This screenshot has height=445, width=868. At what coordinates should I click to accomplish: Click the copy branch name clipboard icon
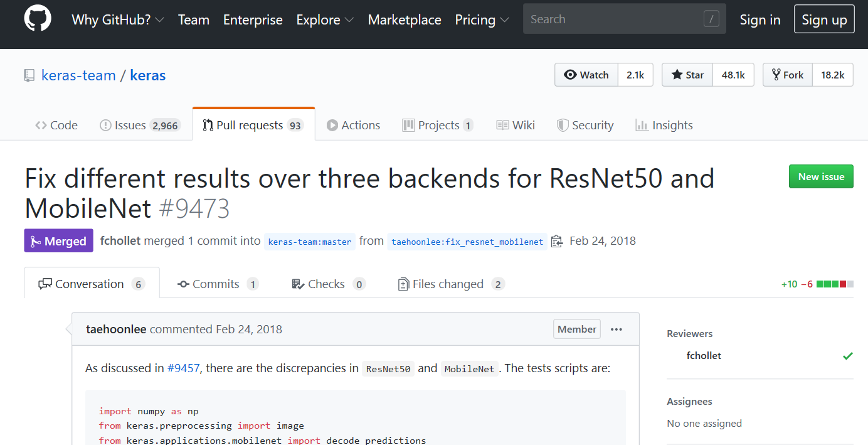557,242
